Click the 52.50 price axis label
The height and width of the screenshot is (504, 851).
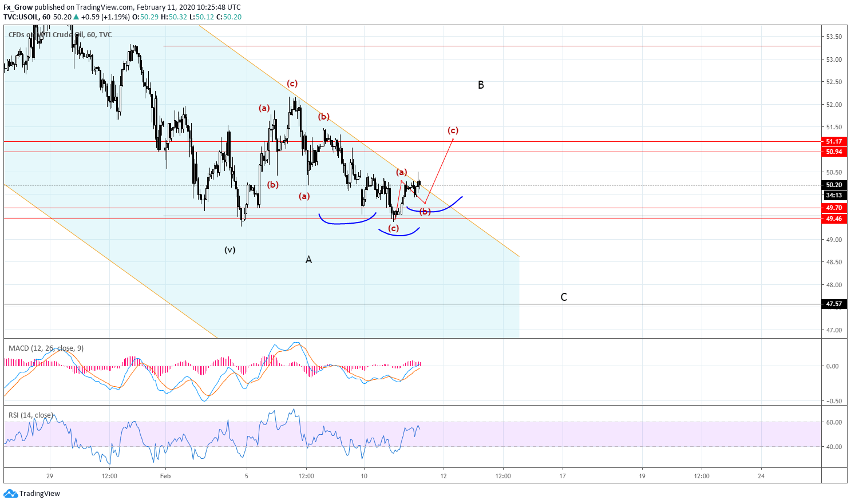coord(834,82)
